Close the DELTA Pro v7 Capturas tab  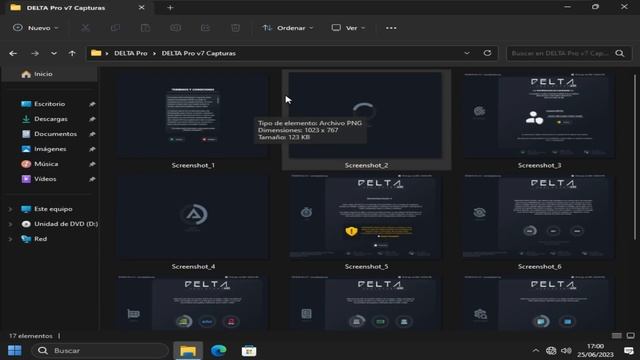point(141,7)
